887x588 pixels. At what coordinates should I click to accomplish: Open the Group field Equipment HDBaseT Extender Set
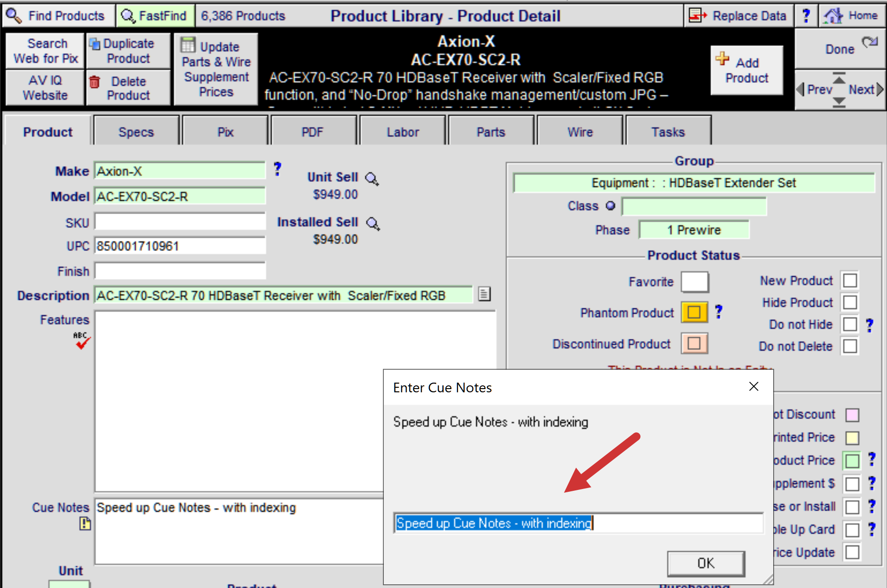[694, 183]
